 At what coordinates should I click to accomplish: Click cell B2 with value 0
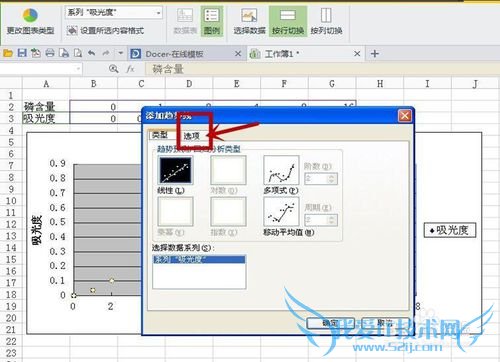tap(94, 107)
